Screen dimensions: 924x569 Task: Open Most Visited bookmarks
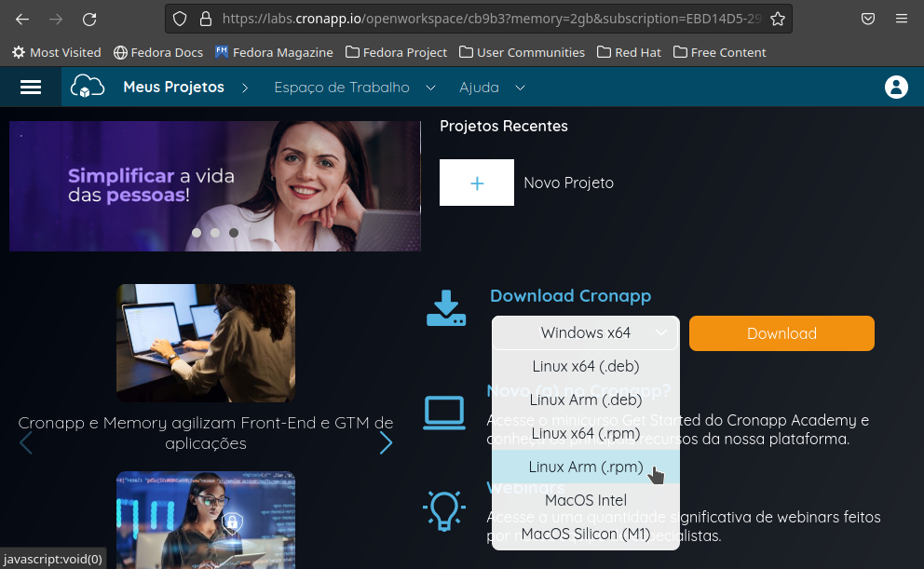57,52
